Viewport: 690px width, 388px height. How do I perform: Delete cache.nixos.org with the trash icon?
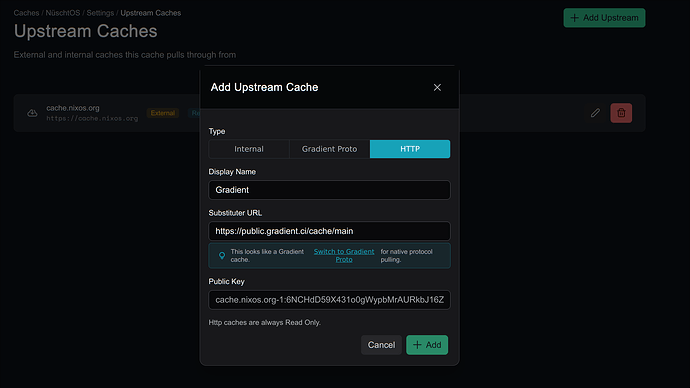coord(621,113)
